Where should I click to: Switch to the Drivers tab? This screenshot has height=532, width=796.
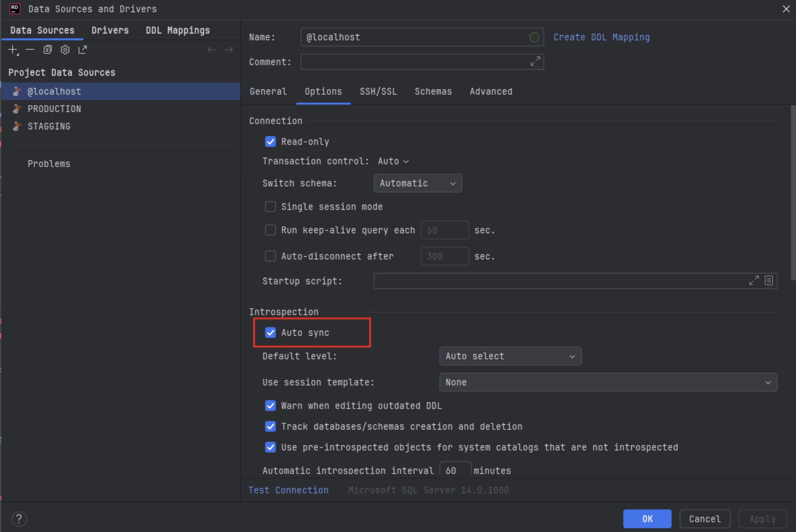tap(110, 30)
